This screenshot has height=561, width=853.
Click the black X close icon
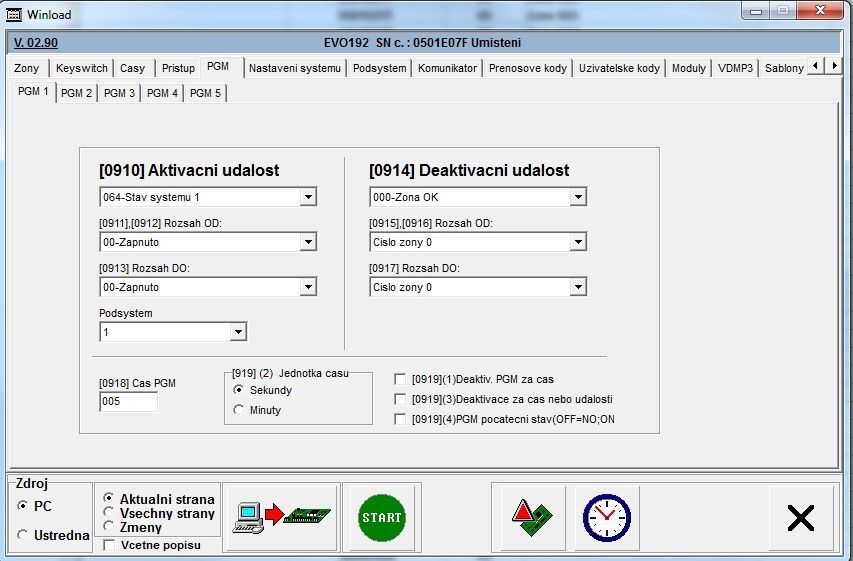click(800, 517)
